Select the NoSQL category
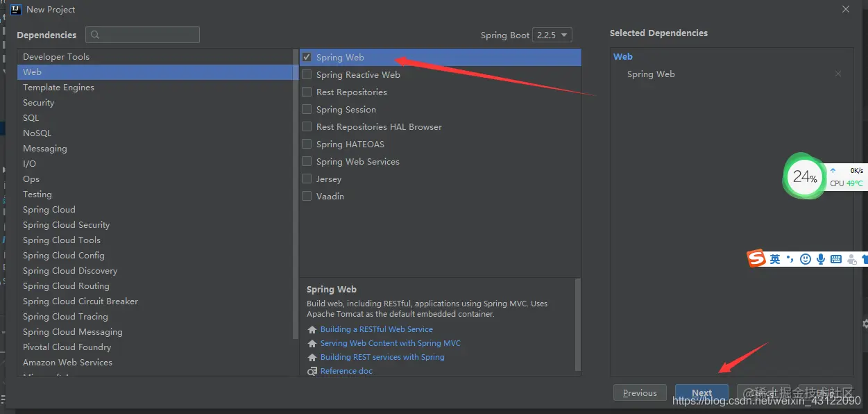The width and height of the screenshot is (868, 414). pyautogui.click(x=155, y=133)
